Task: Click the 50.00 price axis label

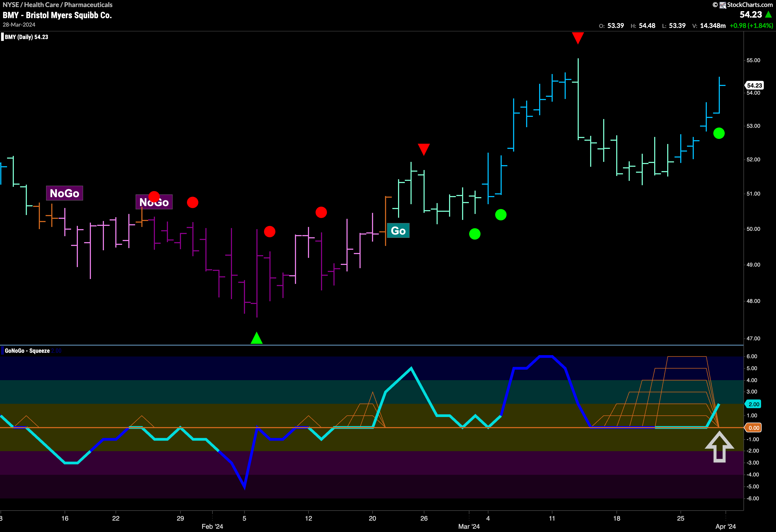Action: [x=753, y=229]
